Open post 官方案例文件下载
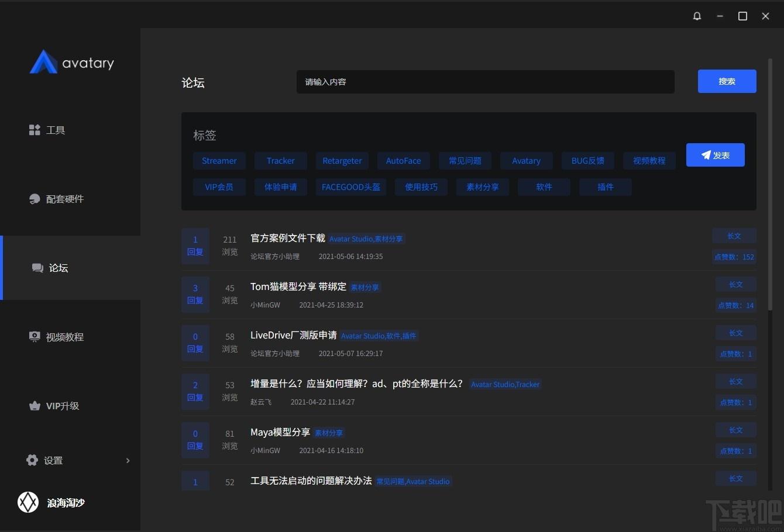 point(288,238)
